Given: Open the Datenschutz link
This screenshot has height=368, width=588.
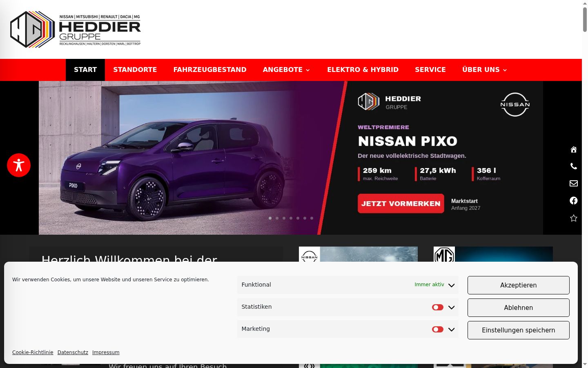Looking at the screenshot, I should click(x=73, y=352).
